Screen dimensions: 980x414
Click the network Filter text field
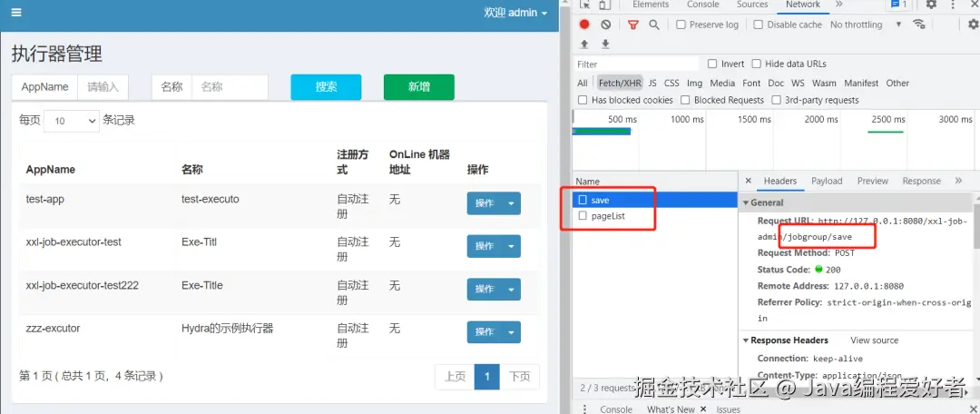[x=635, y=64]
